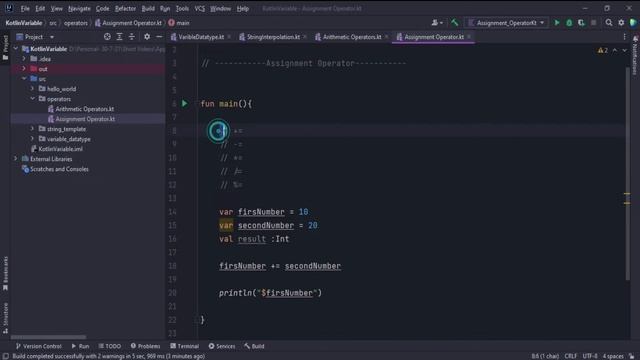This screenshot has height=360, width=640.
Task: Open Run tool window at bottom
Action: (80, 346)
